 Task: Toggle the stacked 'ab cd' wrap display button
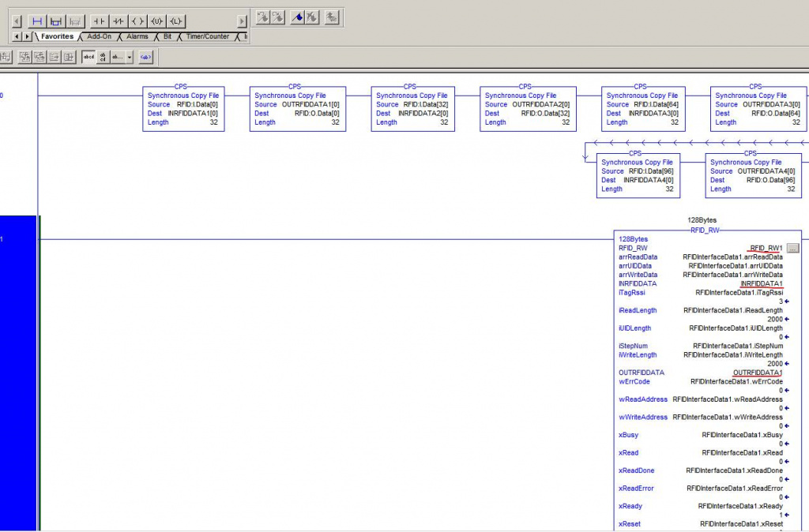click(x=103, y=57)
